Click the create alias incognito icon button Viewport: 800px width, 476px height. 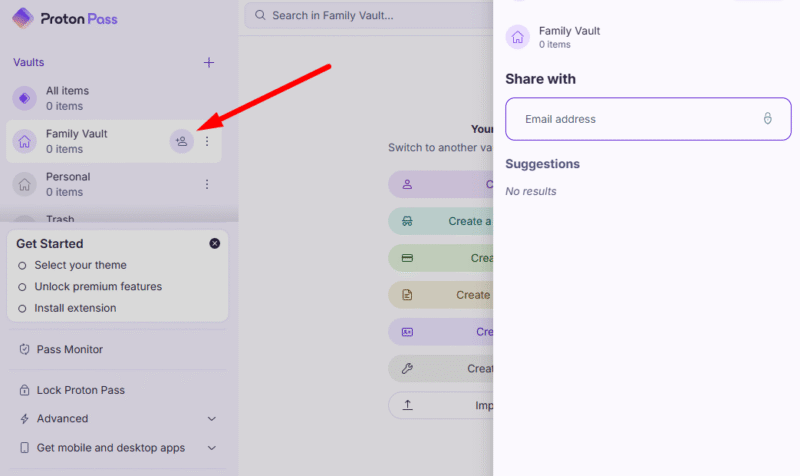(407, 221)
